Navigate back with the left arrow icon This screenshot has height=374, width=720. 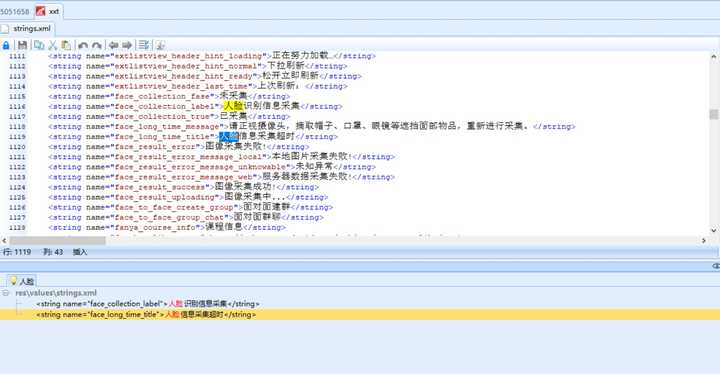click(x=113, y=45)
